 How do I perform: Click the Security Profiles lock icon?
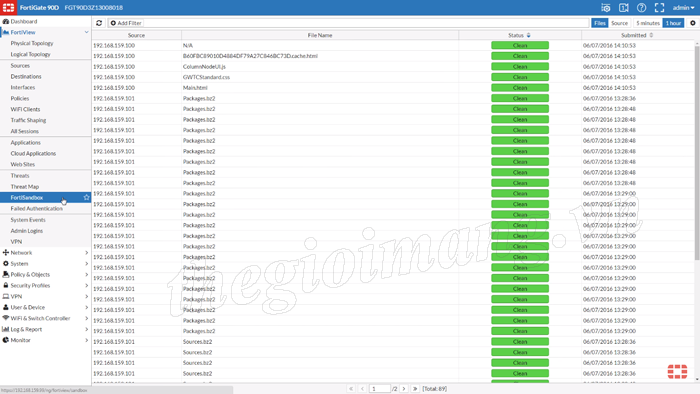click(6, 286)
